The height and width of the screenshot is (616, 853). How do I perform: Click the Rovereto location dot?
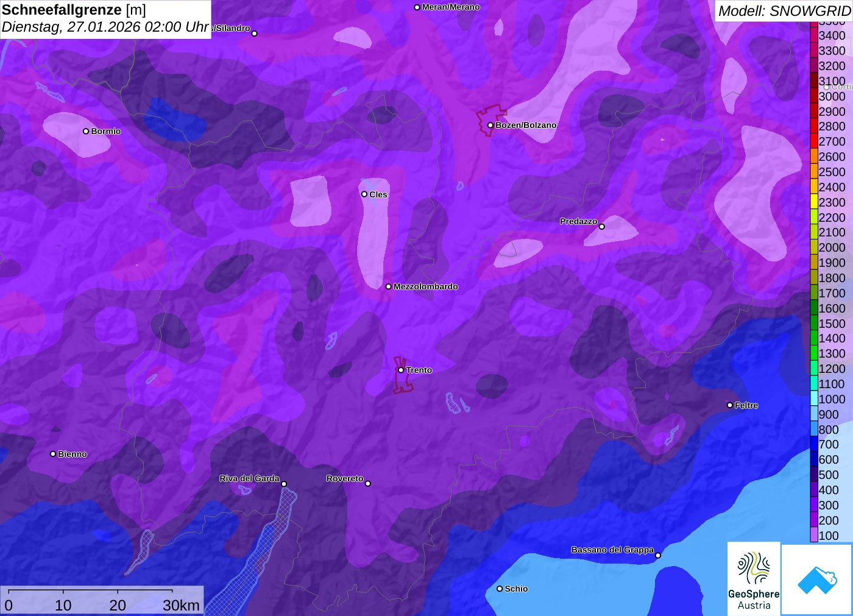[x=368, y=484]
